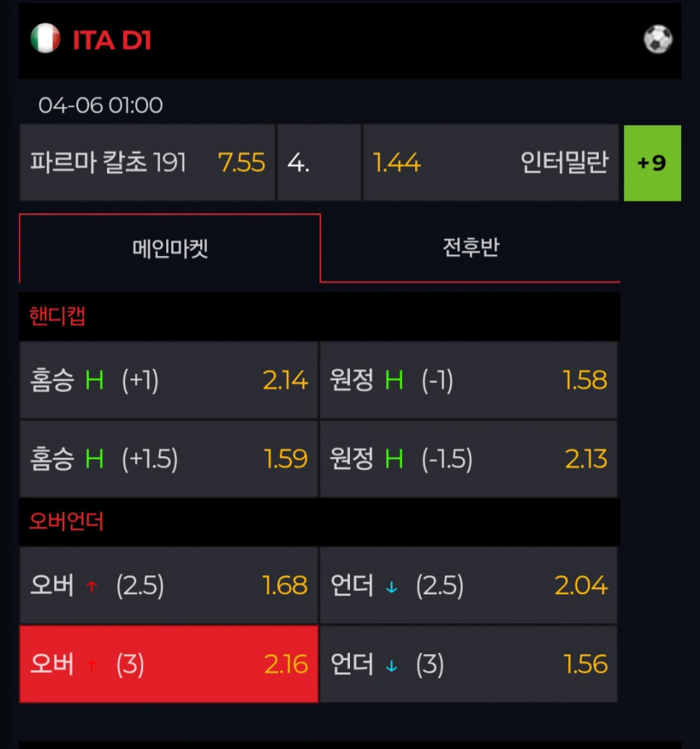
Task: Deselect highlighted red 오버 (3) 2.16 bet
Action: tap(169, 664)
